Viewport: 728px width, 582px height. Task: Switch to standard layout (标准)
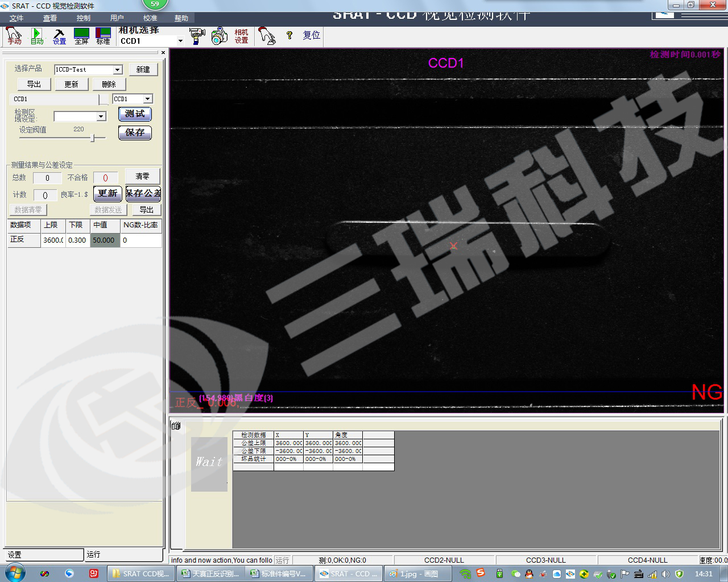coord(103,36)
